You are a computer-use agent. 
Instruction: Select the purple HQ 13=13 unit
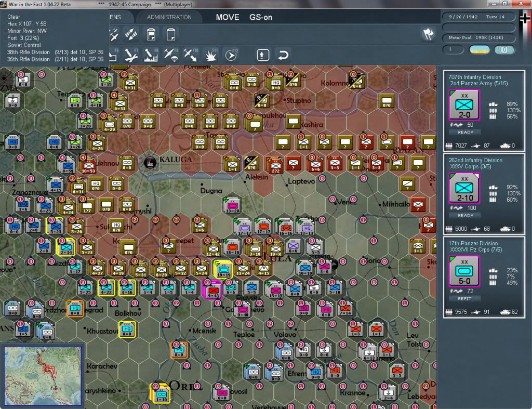pyautogui.click(x=307, y=228)
